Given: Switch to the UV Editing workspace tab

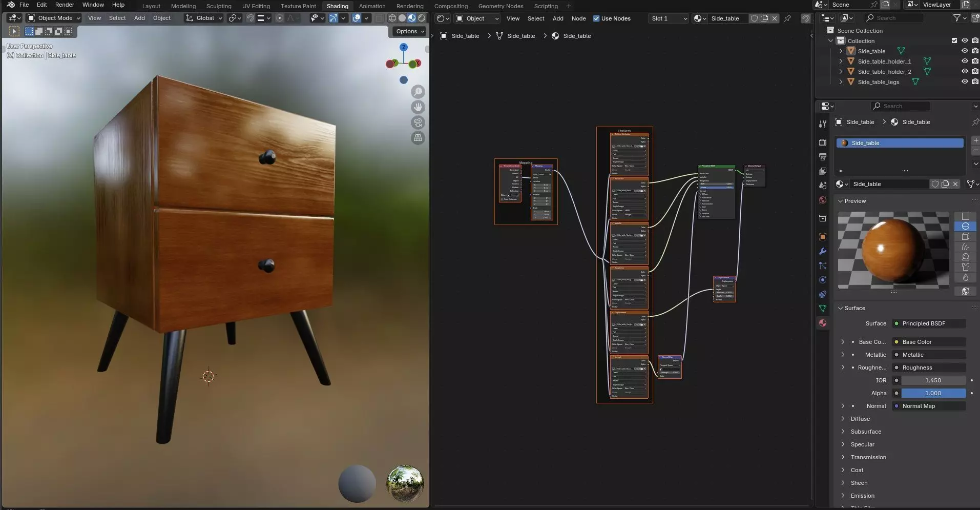Looking at the screenshot, I should [x=256, y=6].
